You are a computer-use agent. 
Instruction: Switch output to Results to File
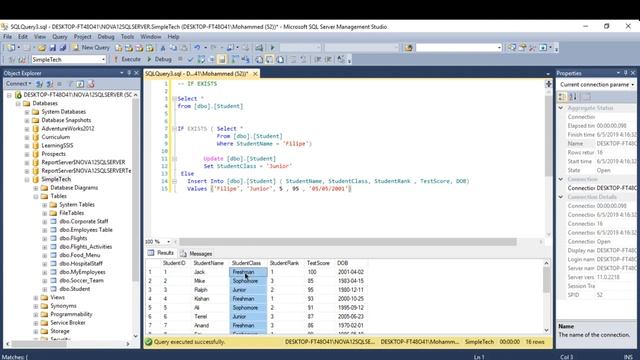(280, 60)
